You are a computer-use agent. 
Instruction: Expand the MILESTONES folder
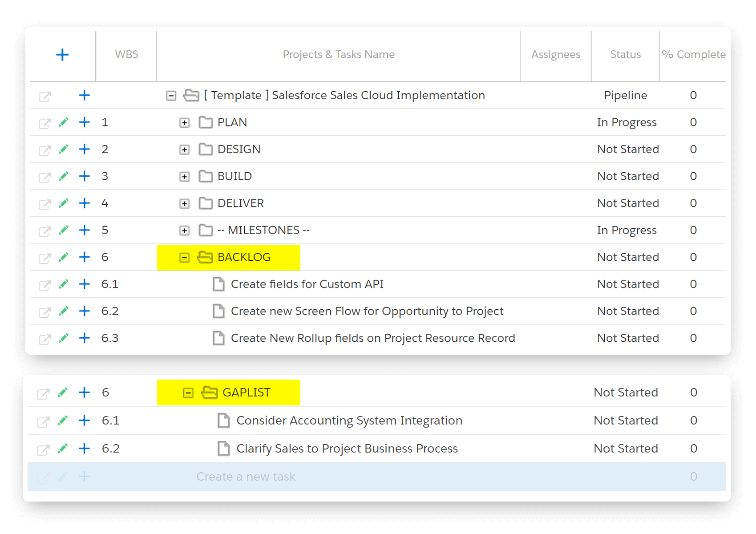[x=185, y=231]
